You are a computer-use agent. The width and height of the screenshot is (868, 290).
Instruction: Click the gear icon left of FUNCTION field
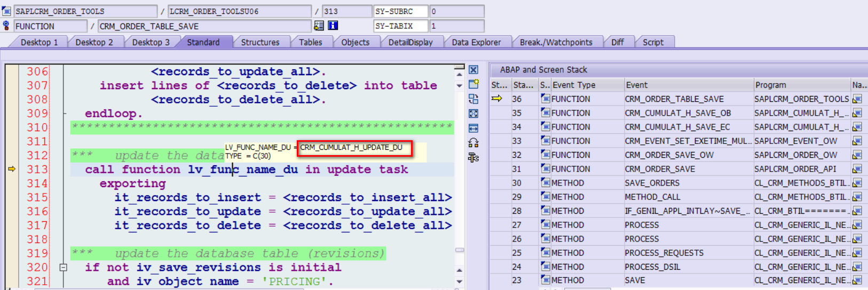pos(6,26)
